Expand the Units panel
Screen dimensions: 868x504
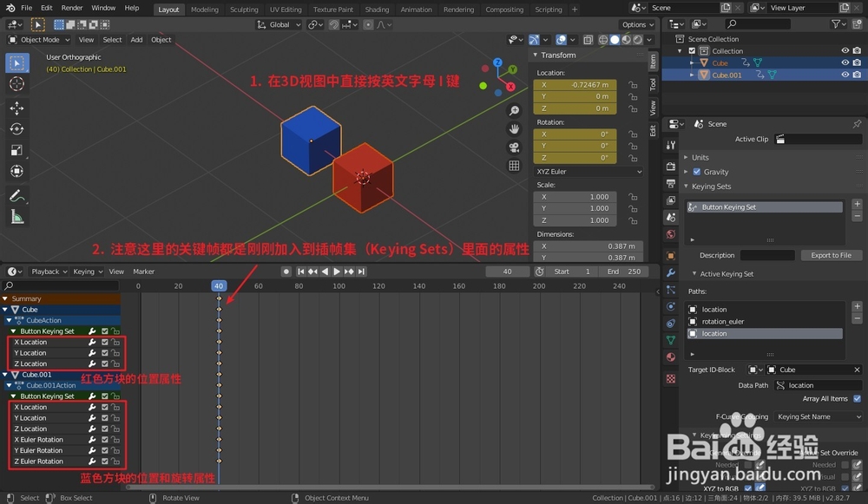click(700, 158)
